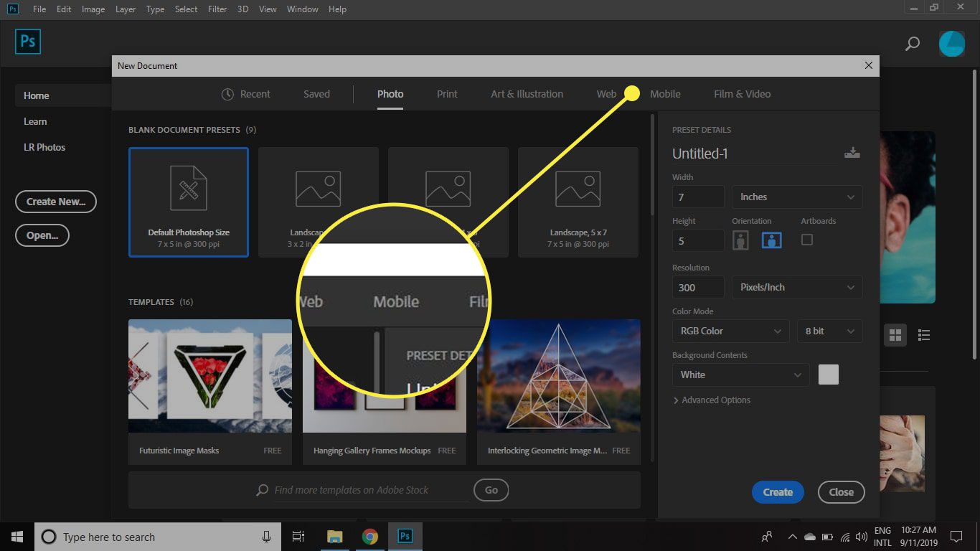Click the ENG INTL language indicator
980x551 pixels.
coord(882,537)
